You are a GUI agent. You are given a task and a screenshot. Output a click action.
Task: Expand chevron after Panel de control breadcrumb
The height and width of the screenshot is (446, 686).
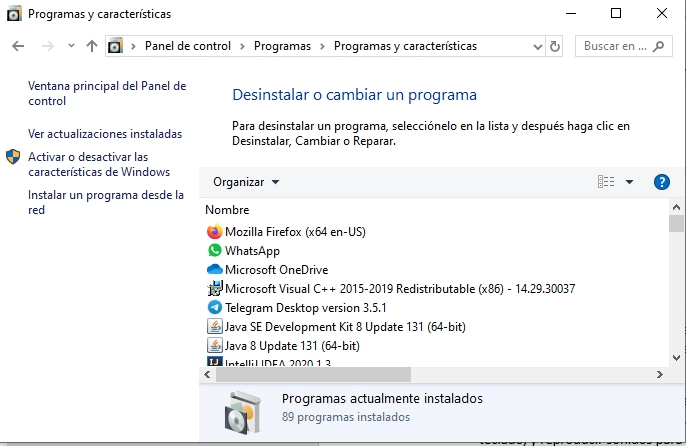pyautogui.click(x=242, y=46)
